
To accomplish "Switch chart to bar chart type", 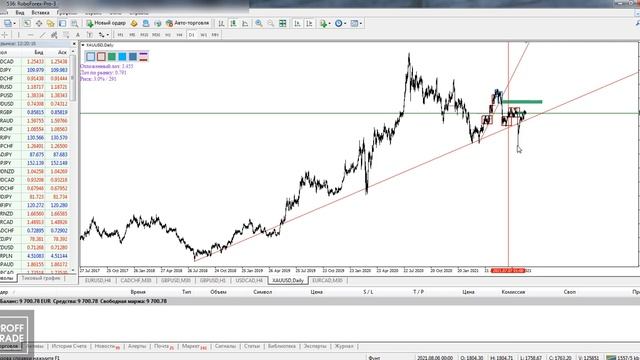I will (221, 23).
